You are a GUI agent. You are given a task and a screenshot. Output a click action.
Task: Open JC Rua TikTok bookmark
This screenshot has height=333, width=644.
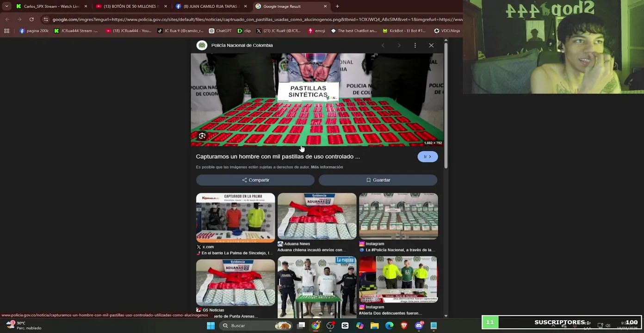pyautogui.click(x=180, y=31)
